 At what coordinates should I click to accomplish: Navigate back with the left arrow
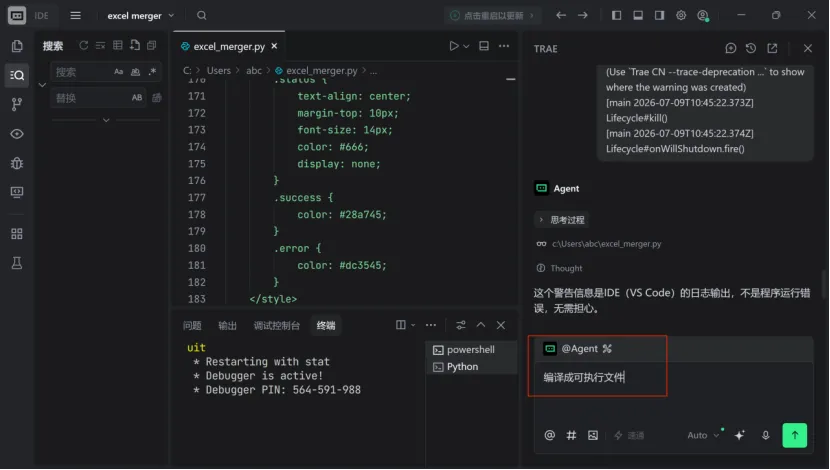(561, 15)
